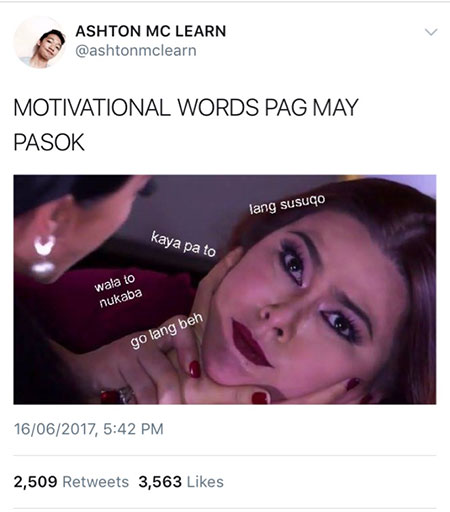
Task: Open the ASHTON MC LEARN profile name
Action: coord(151,31)
